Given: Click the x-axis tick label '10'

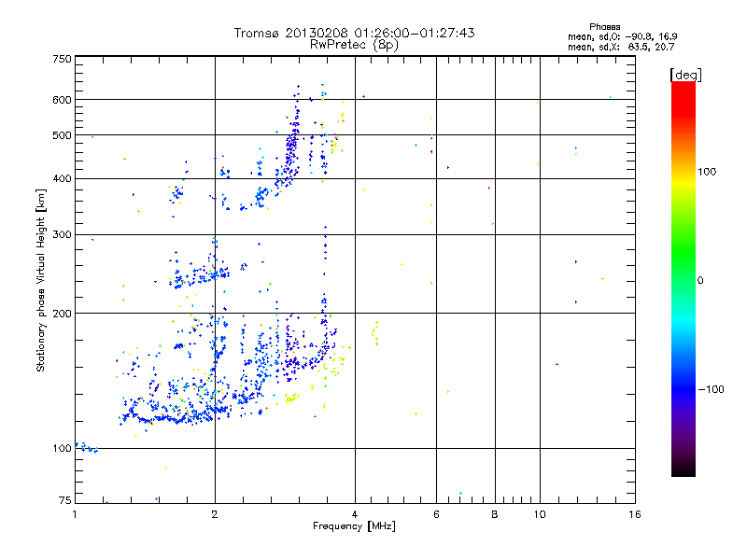Looking at the screenshot, I should point(540,514).
